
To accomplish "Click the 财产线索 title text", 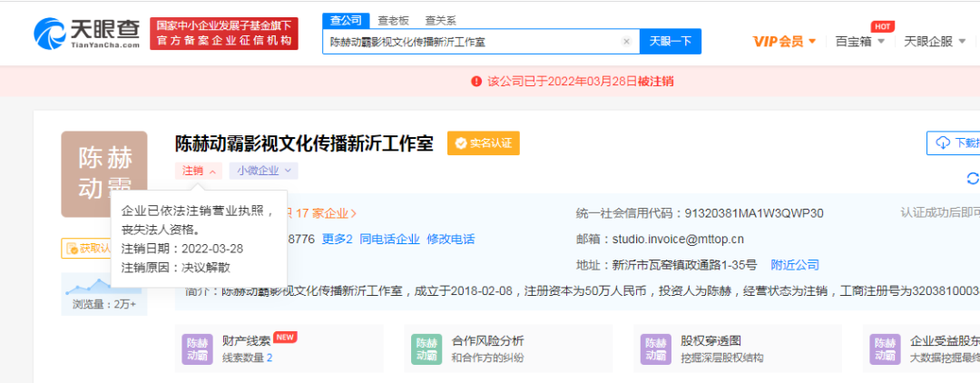I will (246, 341).
